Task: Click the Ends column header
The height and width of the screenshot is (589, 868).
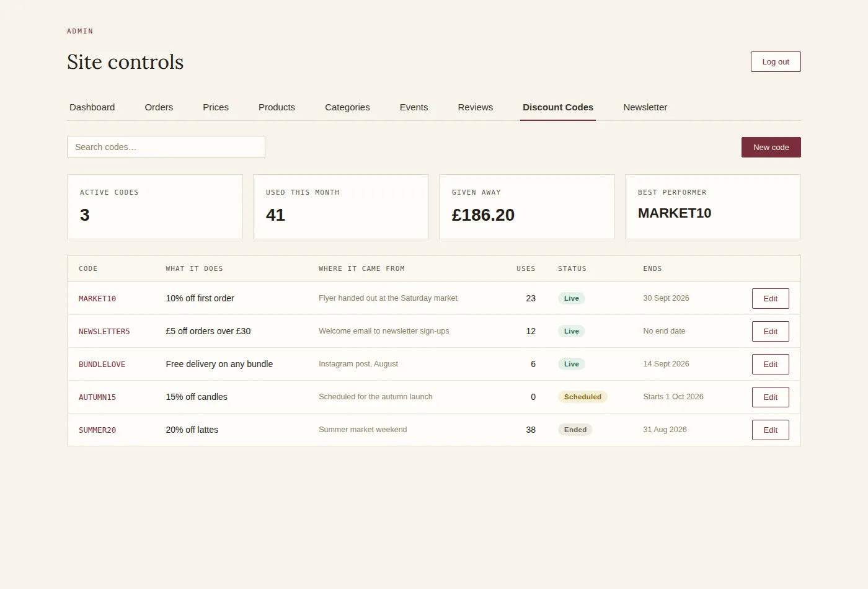Action: (x=652, y=269)
